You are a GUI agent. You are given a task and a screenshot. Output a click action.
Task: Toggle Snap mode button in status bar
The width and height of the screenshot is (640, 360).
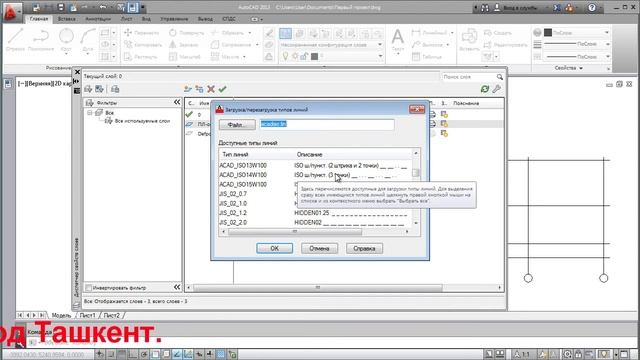click(110, 354)
